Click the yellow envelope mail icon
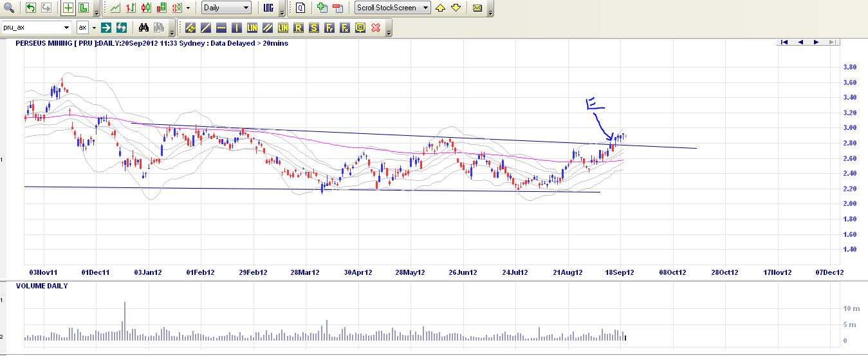 pyautogui.click(x=477, y=8)
